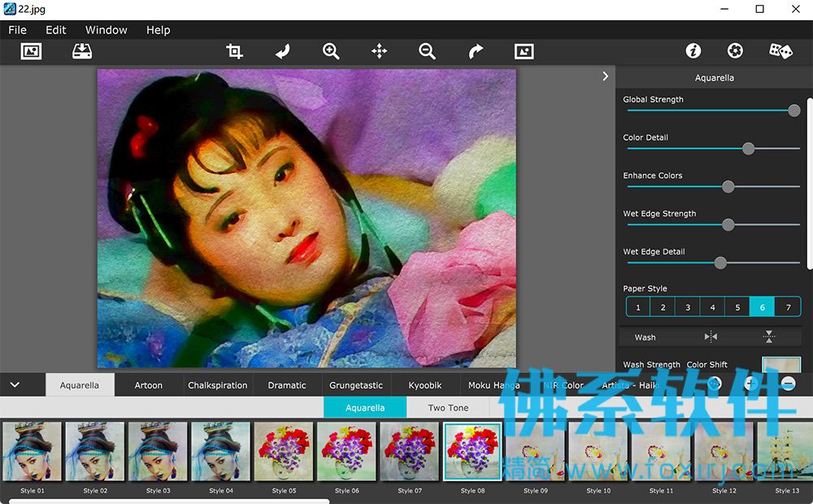Select paper style 7
The width and height of the screenshot is (813, 504).
pyautogui.click(x=788, y=307)
